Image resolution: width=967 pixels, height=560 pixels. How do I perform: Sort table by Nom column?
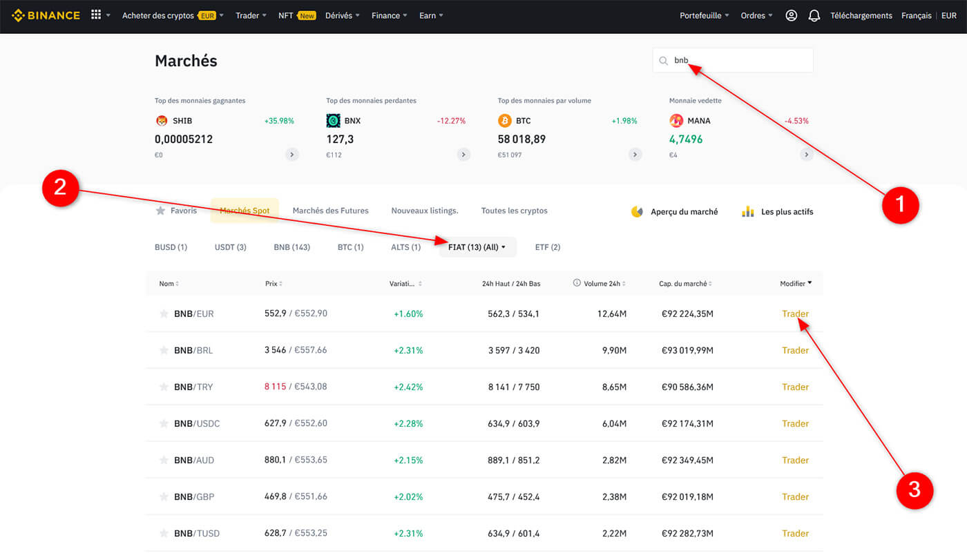click(169, 283)
